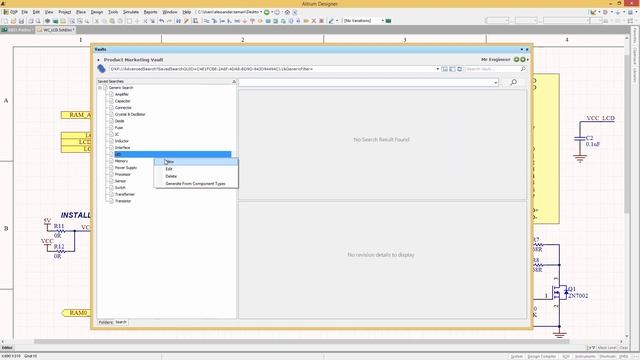
Task: Choose Edit from the context menu
Action: click(196, 169)
